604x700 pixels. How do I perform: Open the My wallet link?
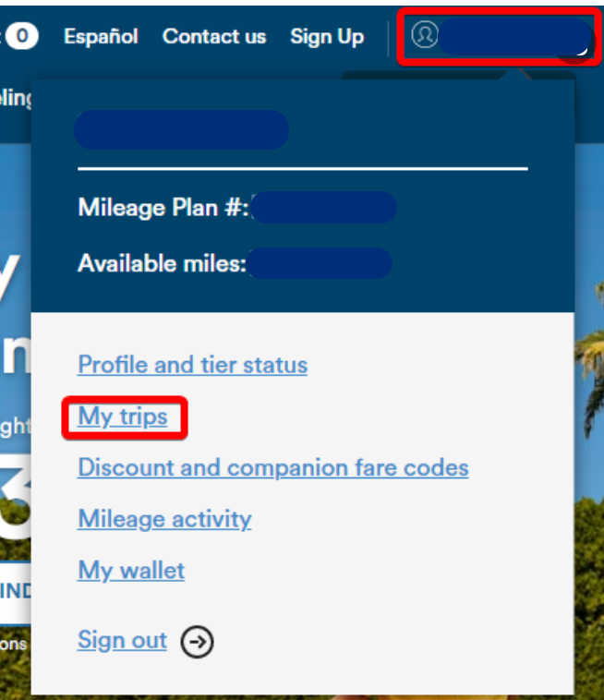[131, 571]
